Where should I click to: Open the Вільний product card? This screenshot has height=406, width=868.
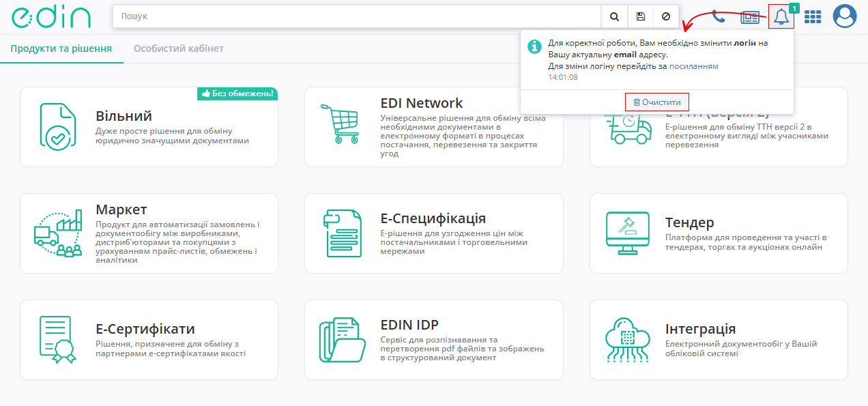click(x=149, y=127)
